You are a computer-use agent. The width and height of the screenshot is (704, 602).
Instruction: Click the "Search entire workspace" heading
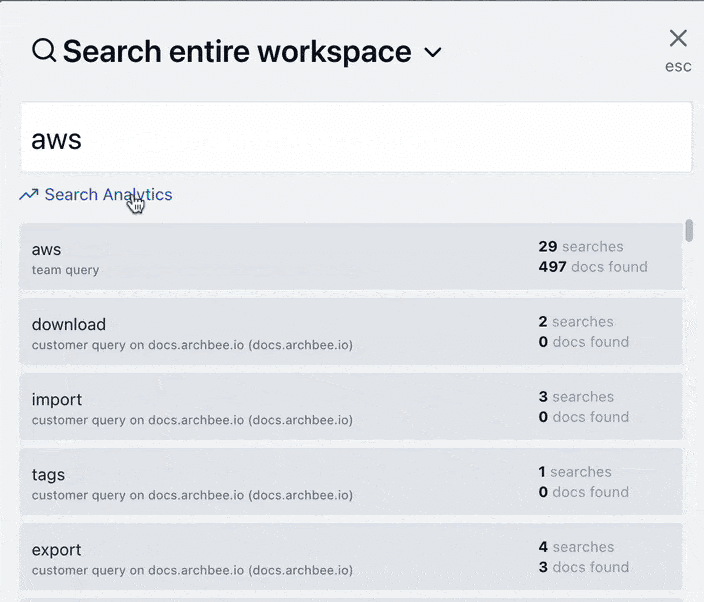click(x=237, y=52)
